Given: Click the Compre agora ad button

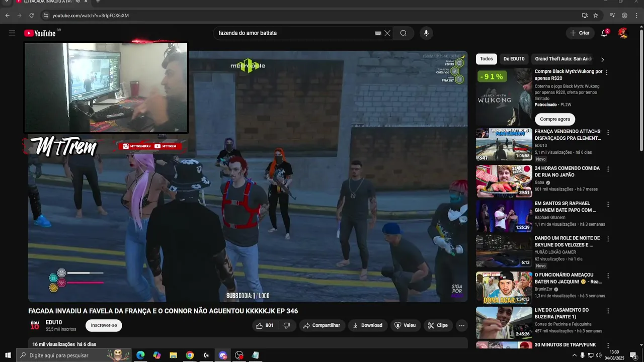Looking at the screenshot, I should (555, 119).
